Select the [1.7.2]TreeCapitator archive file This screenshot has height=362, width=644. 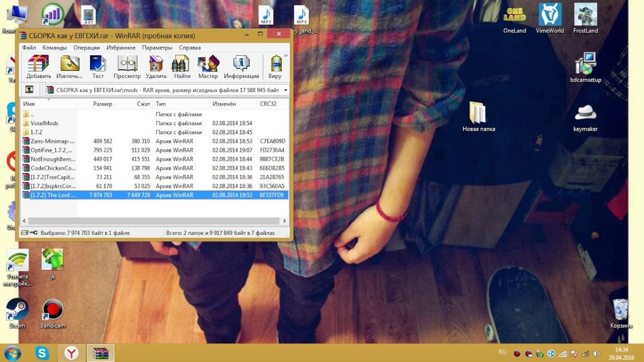pyautogui.click(x=155, y=177)
